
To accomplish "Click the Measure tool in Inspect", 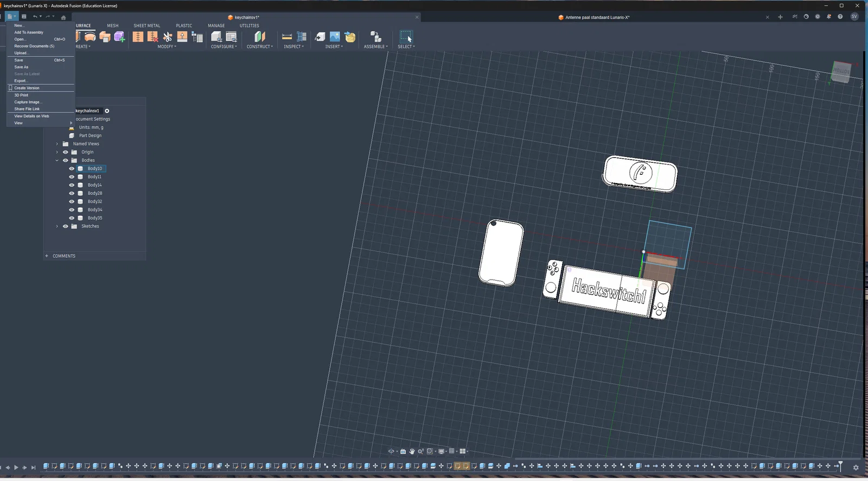I will click(287, 37).
